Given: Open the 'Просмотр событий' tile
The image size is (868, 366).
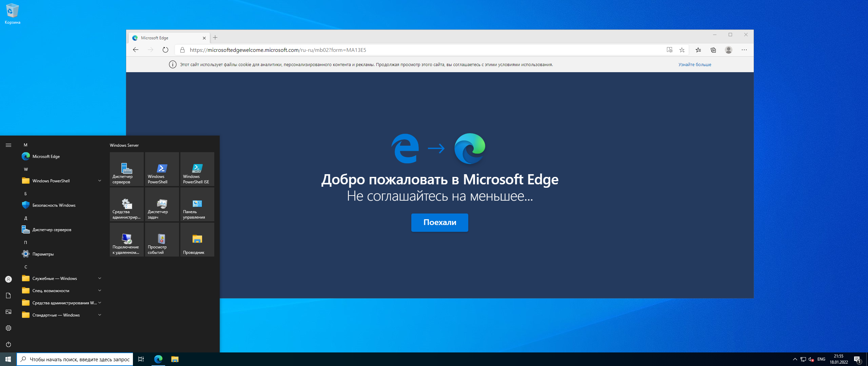Looking at the screenshot, I should (x=162, y=240).
